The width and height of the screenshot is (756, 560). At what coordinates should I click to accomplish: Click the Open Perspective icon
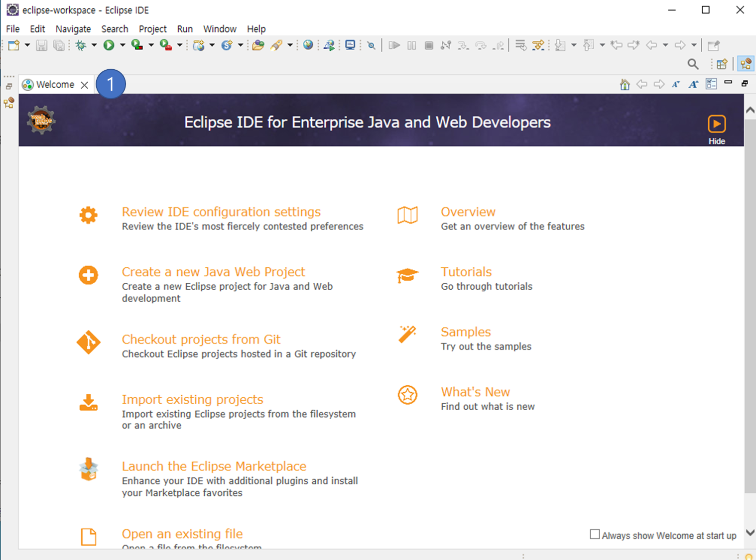coord(722,64)
